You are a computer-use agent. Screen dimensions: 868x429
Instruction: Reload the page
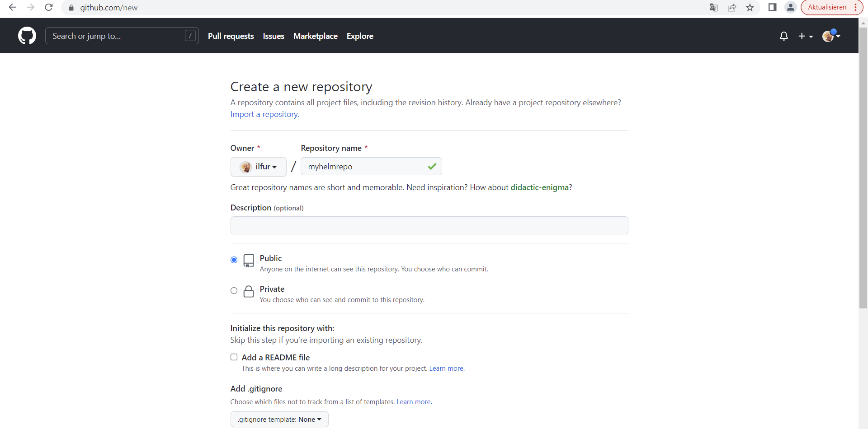coord(48,7)
